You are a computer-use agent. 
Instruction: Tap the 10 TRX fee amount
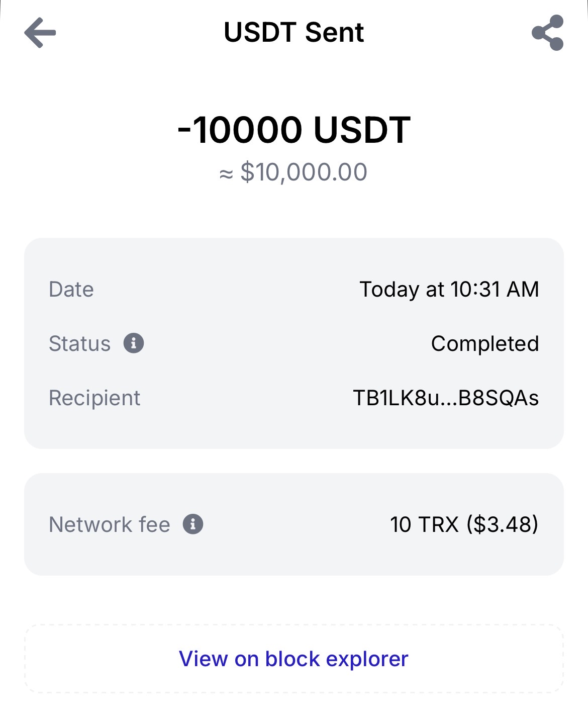[424, 524]
